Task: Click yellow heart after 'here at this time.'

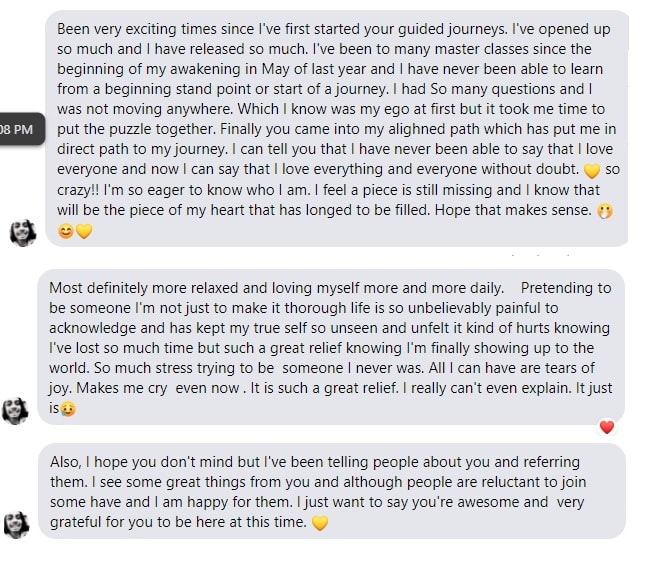Action: tap(320, 522)
